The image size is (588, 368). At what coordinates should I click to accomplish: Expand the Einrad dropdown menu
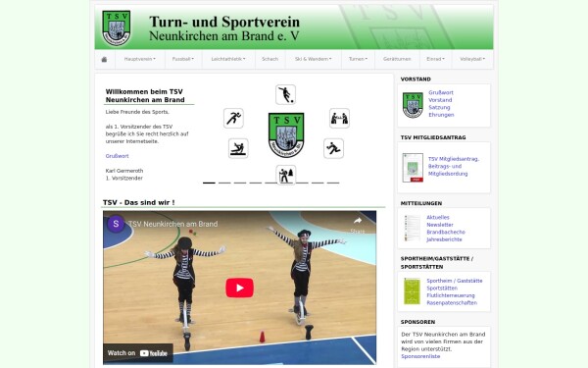click(x=435, y=59)
